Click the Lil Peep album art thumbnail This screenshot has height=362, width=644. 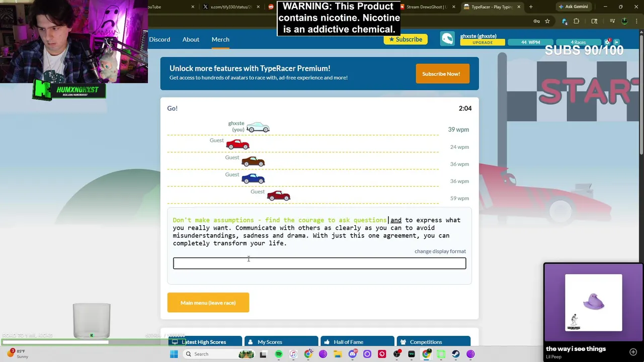(594, 303)
